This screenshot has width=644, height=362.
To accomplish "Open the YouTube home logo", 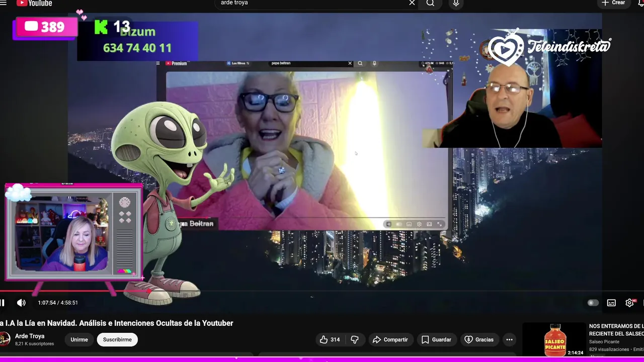I will (34, 3).
